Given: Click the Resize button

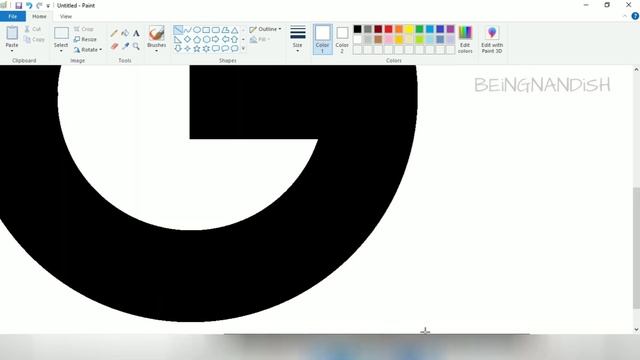Looking at the screenshot, I should (x=85, y=39).
